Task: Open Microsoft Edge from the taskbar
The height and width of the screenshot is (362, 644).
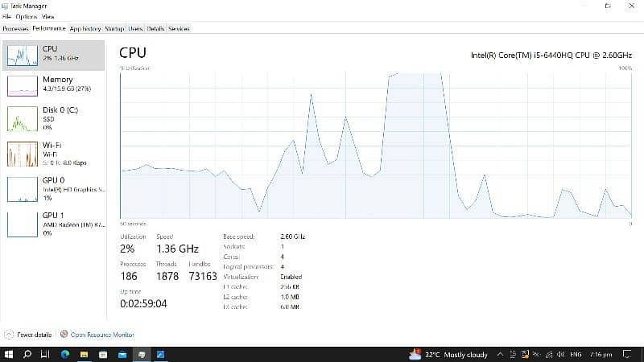Action: click(x=64, y=354)
